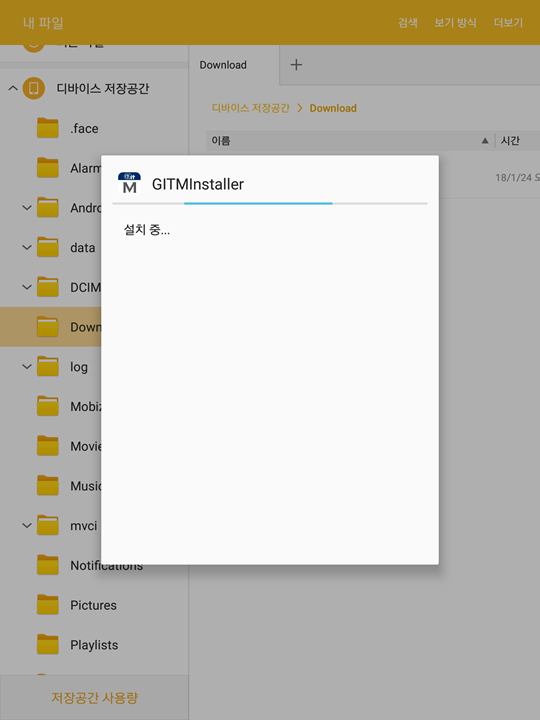Click the installation progress bar
This screenshot has width=540, height=720.
click(x=270, y=203)
